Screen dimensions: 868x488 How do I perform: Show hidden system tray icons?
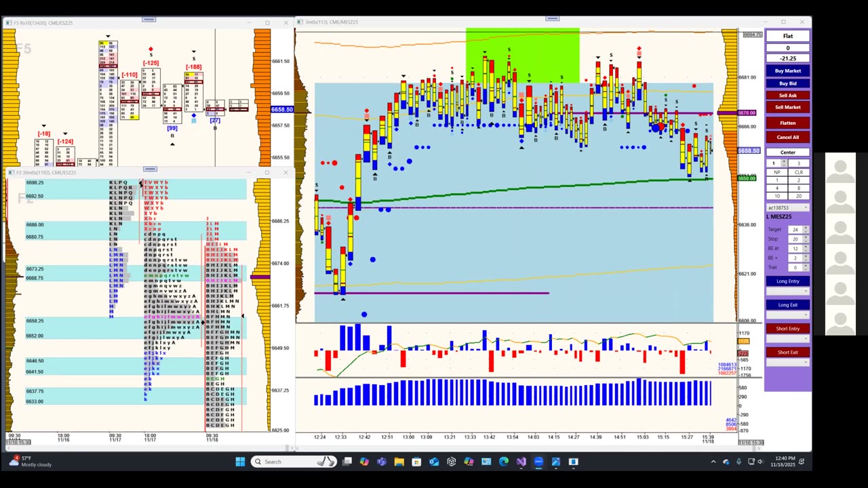coord(713,462)
